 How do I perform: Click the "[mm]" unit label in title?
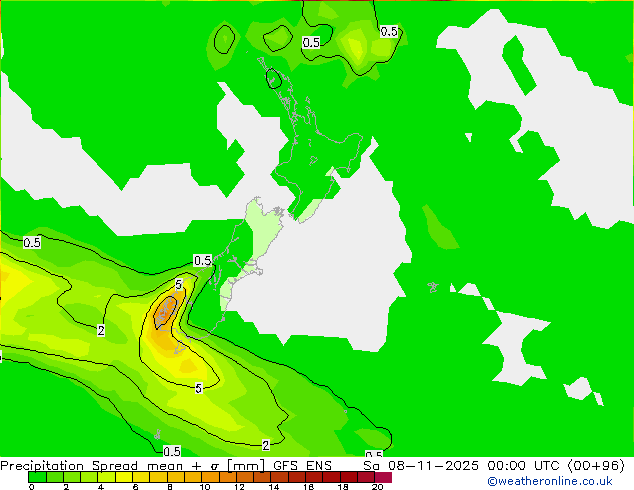click(x=246, y=466)
